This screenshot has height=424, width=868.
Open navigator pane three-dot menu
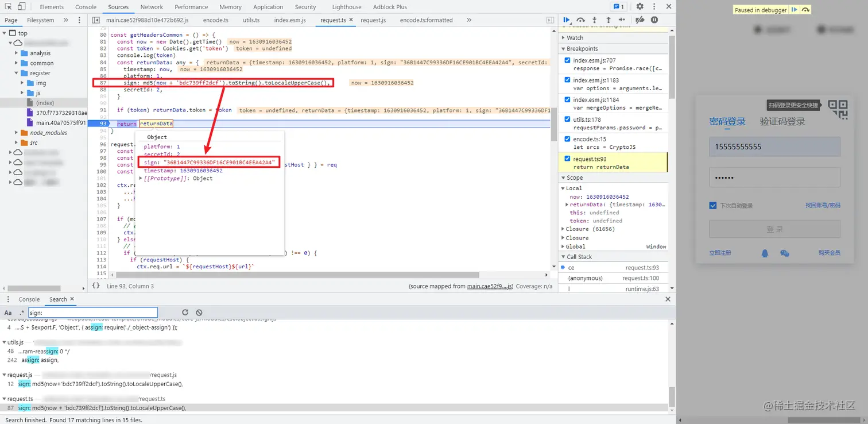(79, 20)
